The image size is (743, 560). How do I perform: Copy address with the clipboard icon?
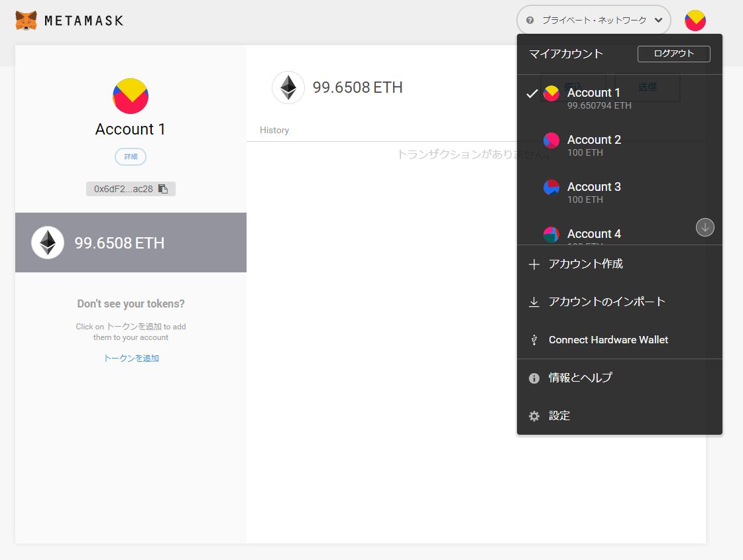[x=163, y=189]
